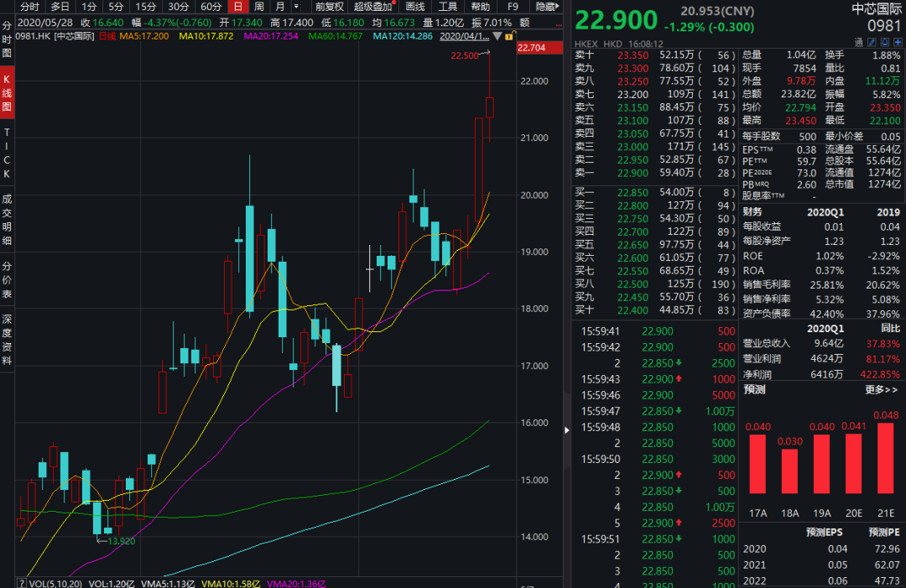The width and height of the screenshot is (906, 588).
Task: Select the 日 daily period
Action: (237, 7)
